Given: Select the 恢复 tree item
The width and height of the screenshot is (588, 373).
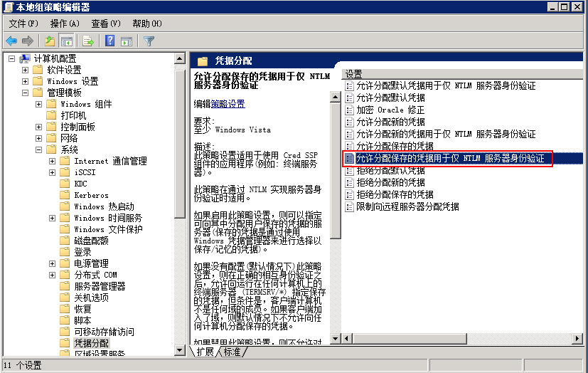Looking at the screenshot, I should point(83,309).
